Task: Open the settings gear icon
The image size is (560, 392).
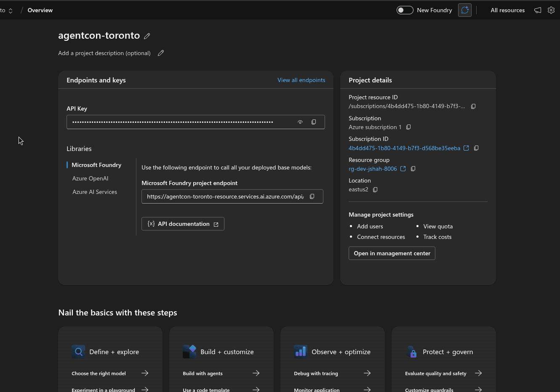Action: pyautogui.click(x=551, y=10)
